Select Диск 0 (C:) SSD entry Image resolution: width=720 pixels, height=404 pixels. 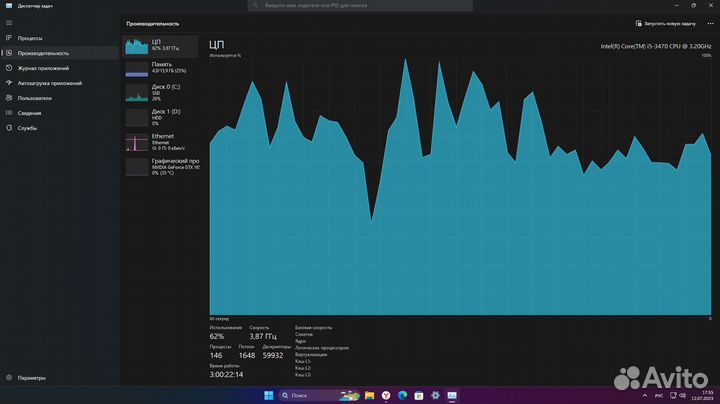click(x=161, y=93)
